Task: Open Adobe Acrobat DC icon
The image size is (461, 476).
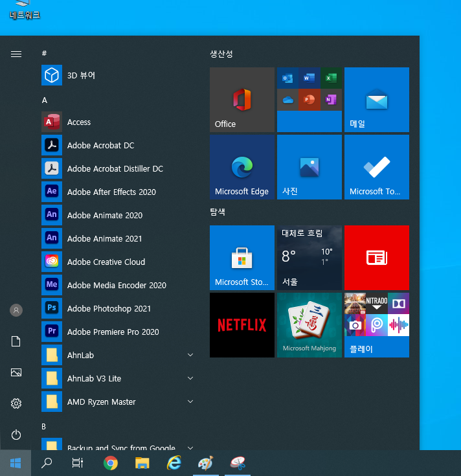Action: pos(52,145)
